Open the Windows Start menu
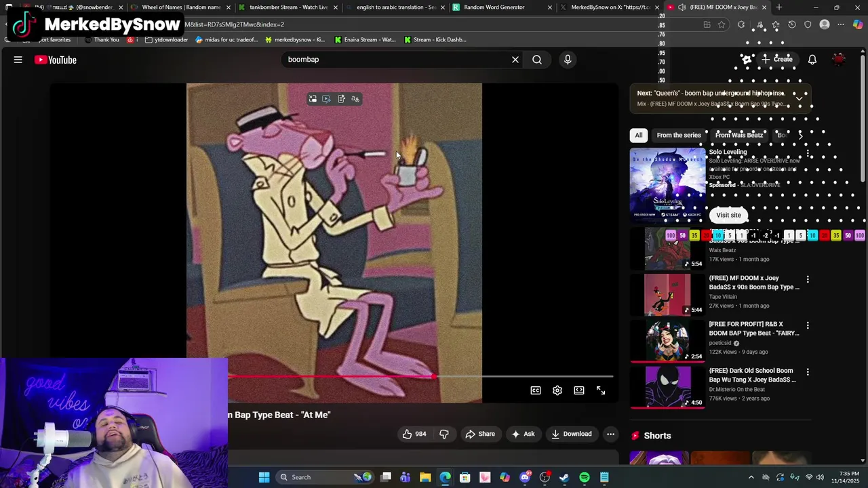Viewport: 868px width, 488px height. coord(264,477)
